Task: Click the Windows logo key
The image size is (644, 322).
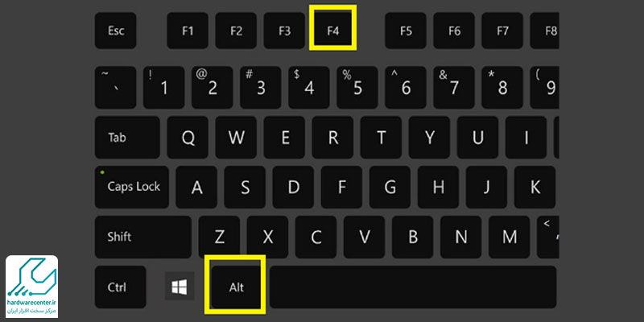Action: (180, 286)
